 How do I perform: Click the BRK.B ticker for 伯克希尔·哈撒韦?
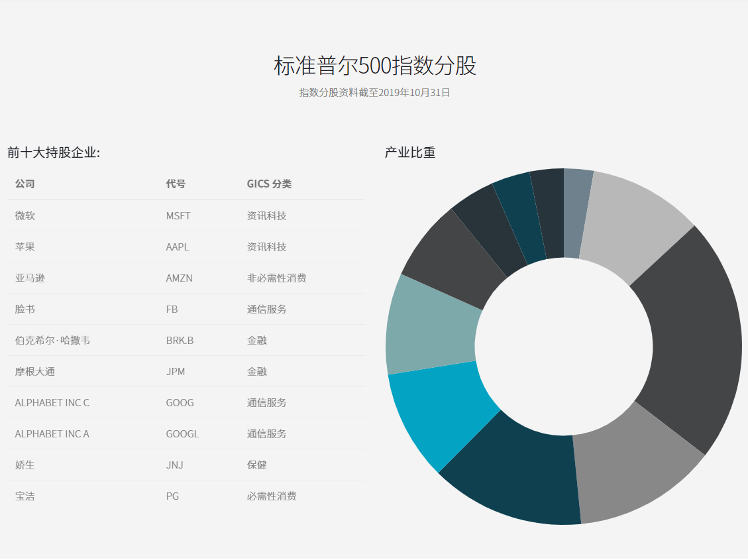click(x=182, y=340)
